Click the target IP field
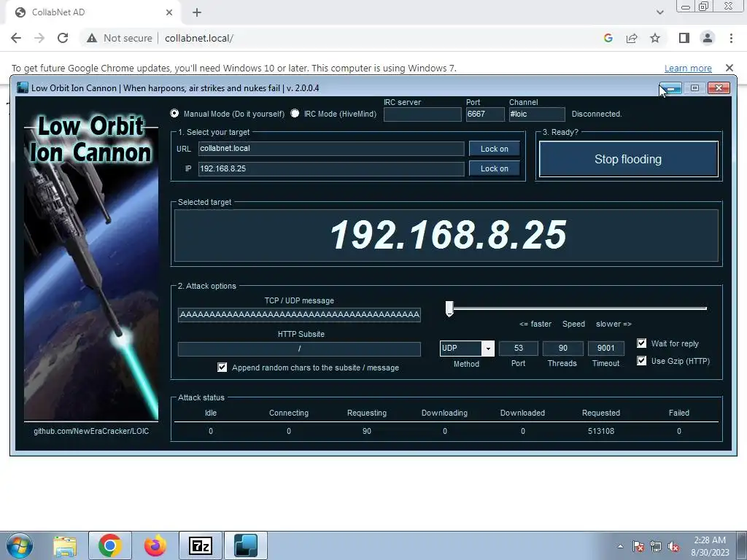This screenshot has height=560, width=747. [x=331, y=168]
